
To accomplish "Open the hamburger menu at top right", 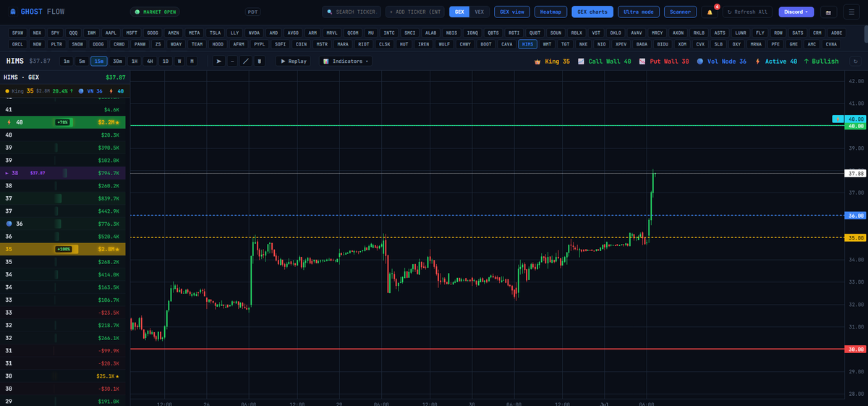I will (851, 12).
